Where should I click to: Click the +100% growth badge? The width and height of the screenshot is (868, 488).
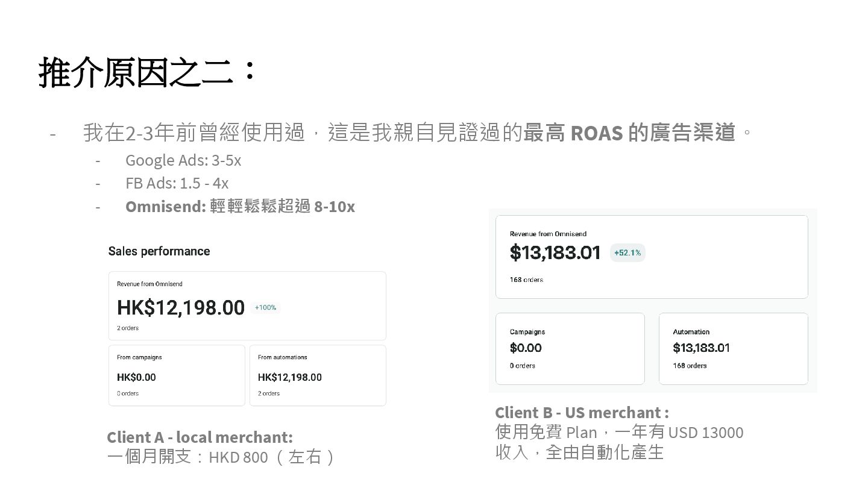[265, 307]
